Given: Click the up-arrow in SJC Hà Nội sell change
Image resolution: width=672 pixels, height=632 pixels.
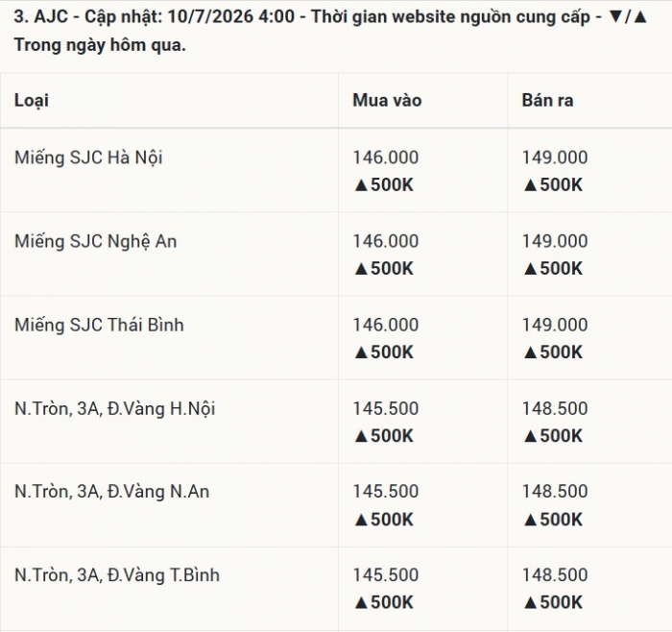Looking at the screenshot, I should (x=531, y=185).
